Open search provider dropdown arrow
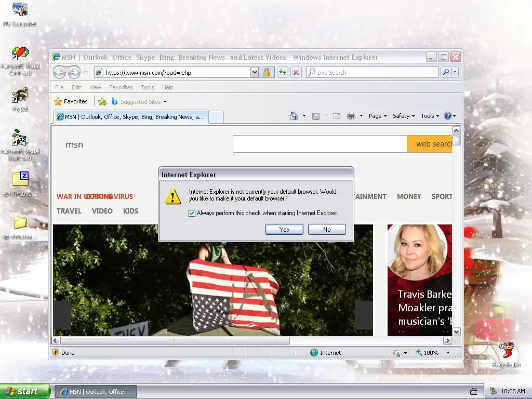Viewport: 532px width, 399px height. click(455, 72)
